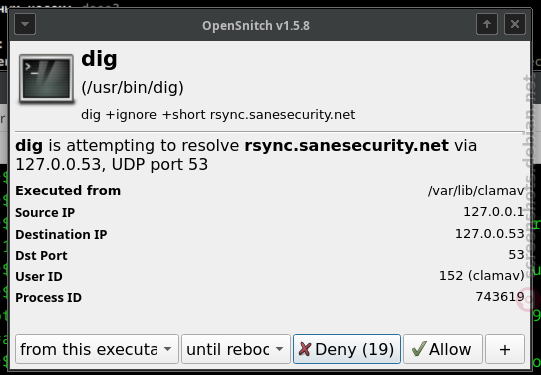Click the Destination IP value 127.0.0.53
541x375 pixels.
tap(490, 234)
